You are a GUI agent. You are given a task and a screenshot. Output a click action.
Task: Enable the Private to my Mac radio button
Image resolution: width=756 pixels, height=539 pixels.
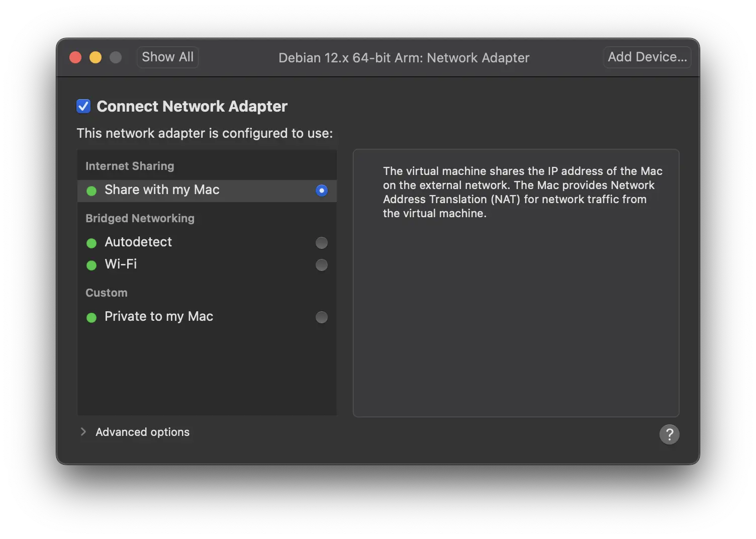click(322, 317)
